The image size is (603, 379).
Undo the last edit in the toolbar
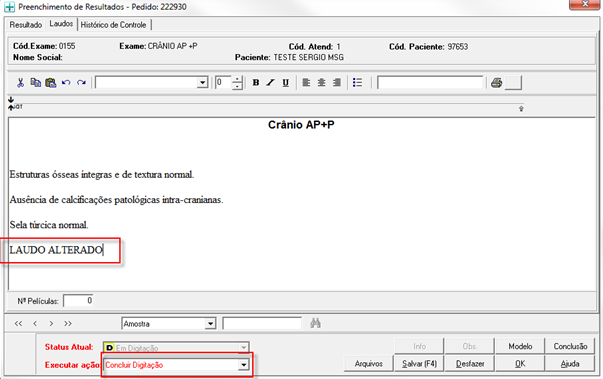pyautogui.click(x=66, y=83)
